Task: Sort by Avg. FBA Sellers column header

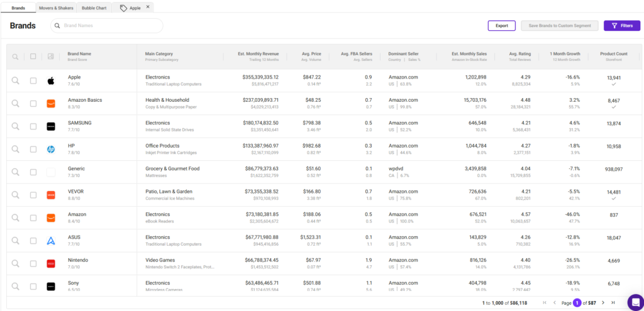Action: (x=357, y=54)
